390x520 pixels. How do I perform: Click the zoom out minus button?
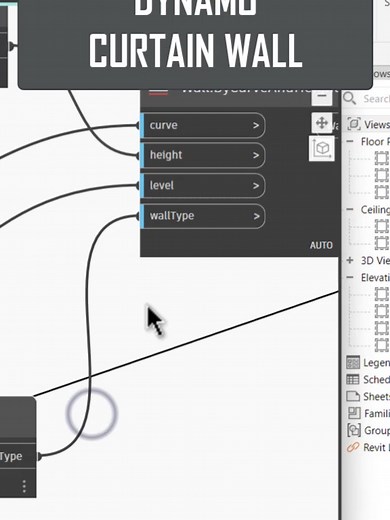point(322,96)
